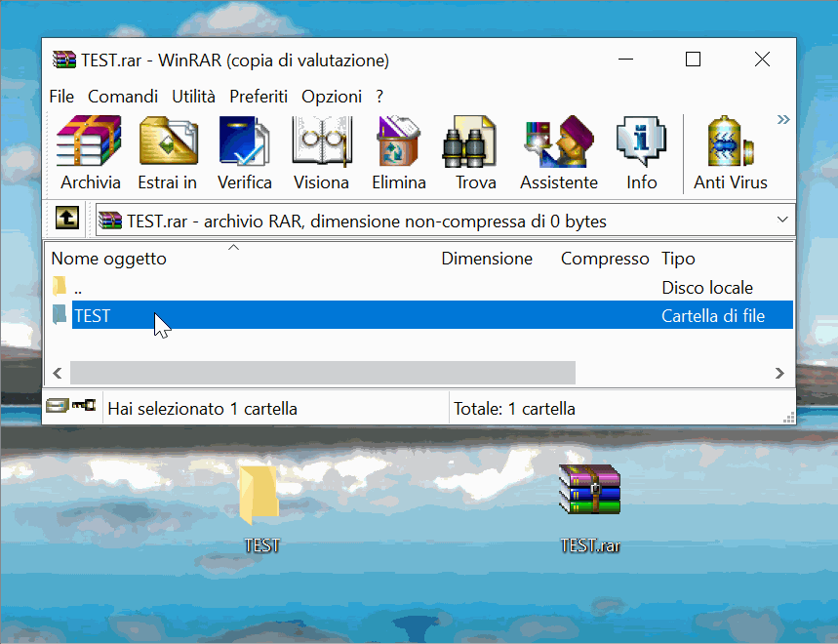Click 'Totale: 1 cartella' status text

[515, 409]
